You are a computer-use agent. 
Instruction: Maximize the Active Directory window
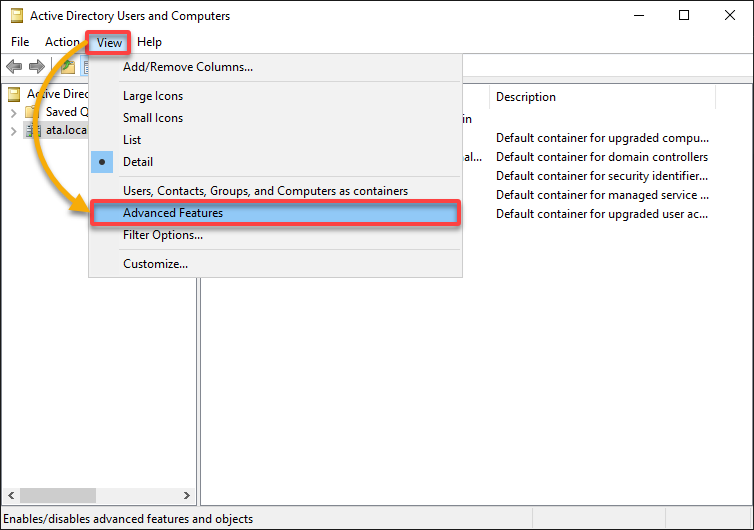coord(684,15)
